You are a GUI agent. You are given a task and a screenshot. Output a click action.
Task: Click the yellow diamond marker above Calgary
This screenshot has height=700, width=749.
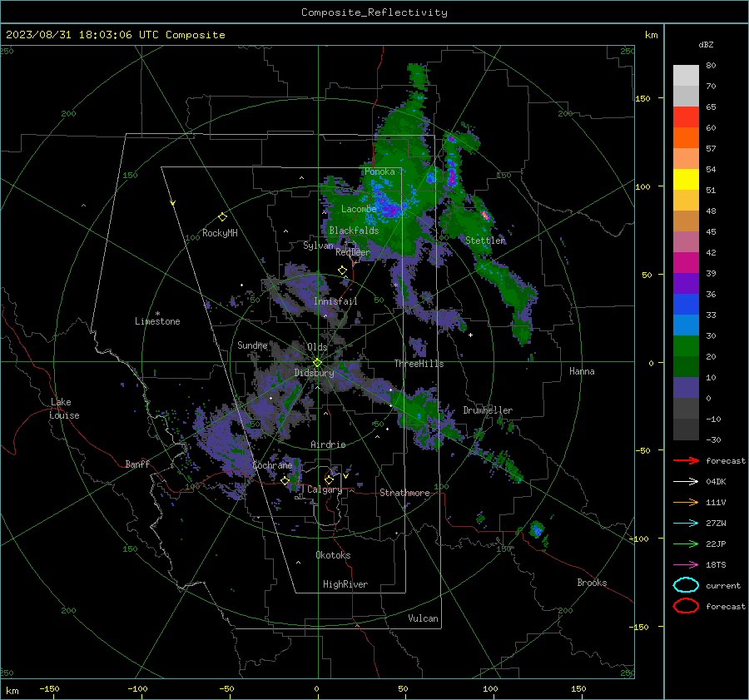329,479
